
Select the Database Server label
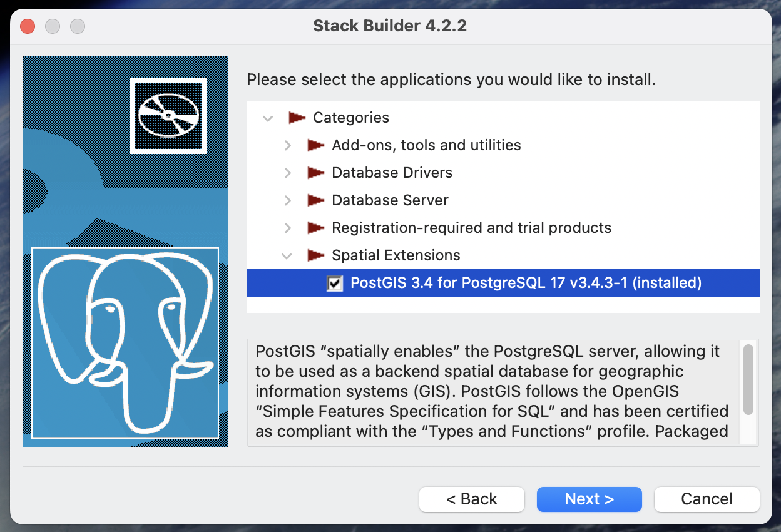coord(390,200)
